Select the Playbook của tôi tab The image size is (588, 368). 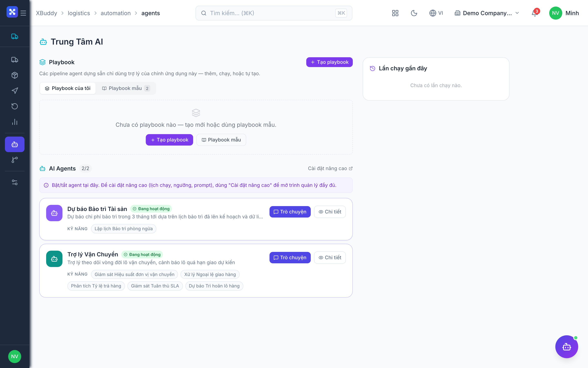pos(68,88)
